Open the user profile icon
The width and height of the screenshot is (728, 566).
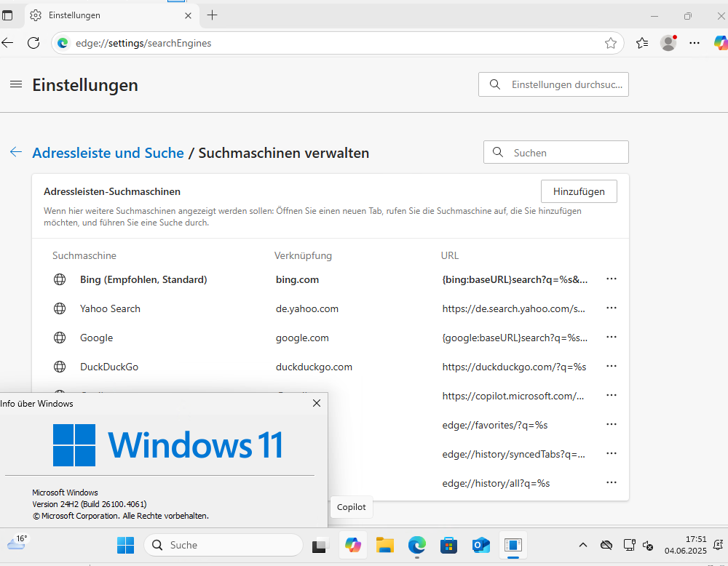(668, 43)
